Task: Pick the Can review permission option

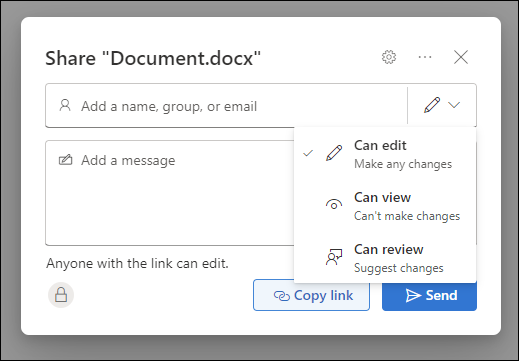Action: click(x=385, y=258)
